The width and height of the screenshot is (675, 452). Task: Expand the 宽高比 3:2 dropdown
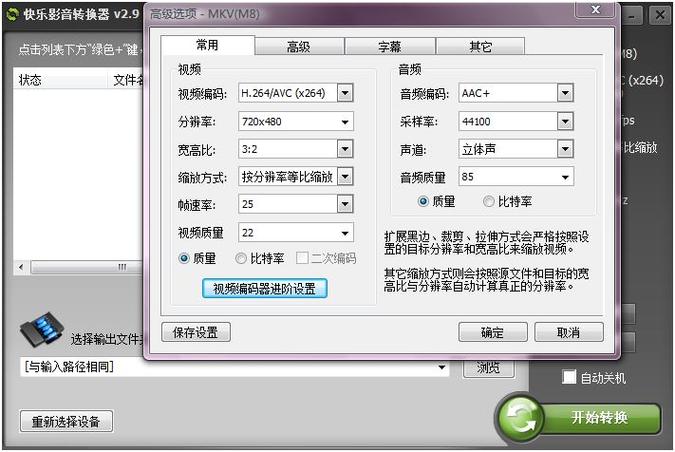pos(345,149)
